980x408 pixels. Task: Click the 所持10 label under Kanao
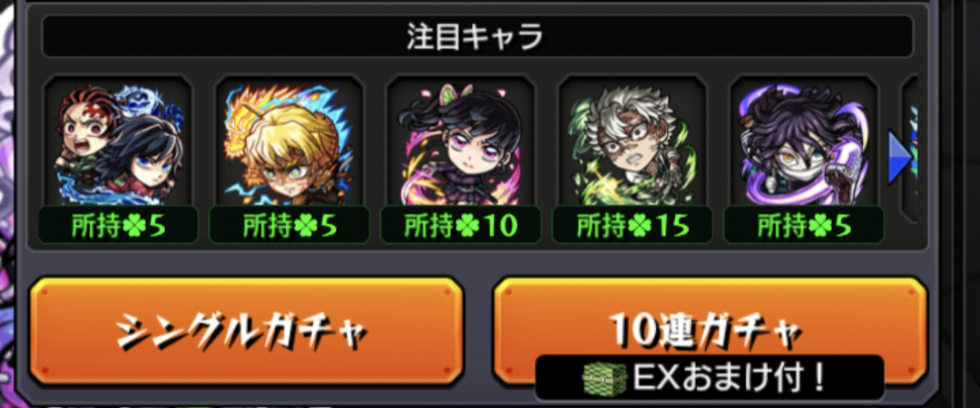coord(461,225)
